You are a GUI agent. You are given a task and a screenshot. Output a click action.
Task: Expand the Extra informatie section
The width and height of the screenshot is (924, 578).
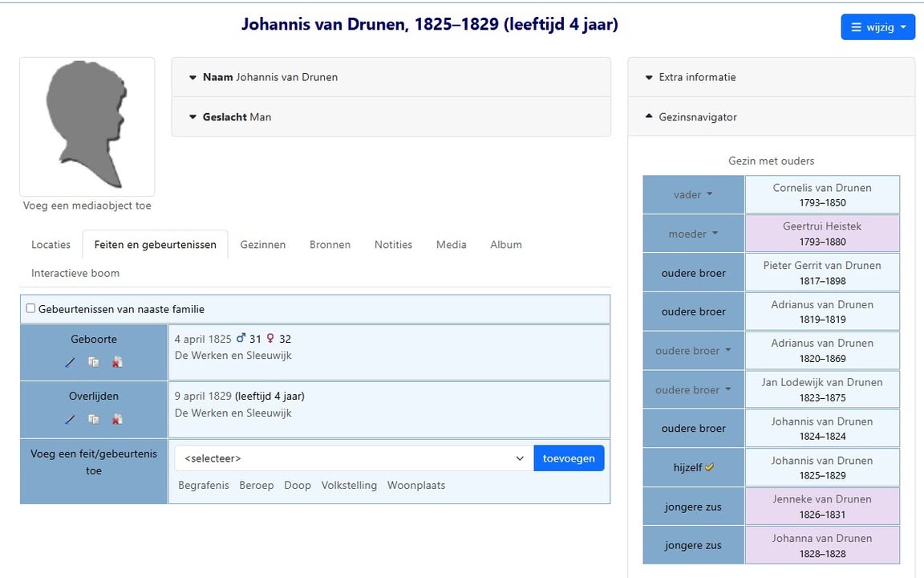coord(696,77)
